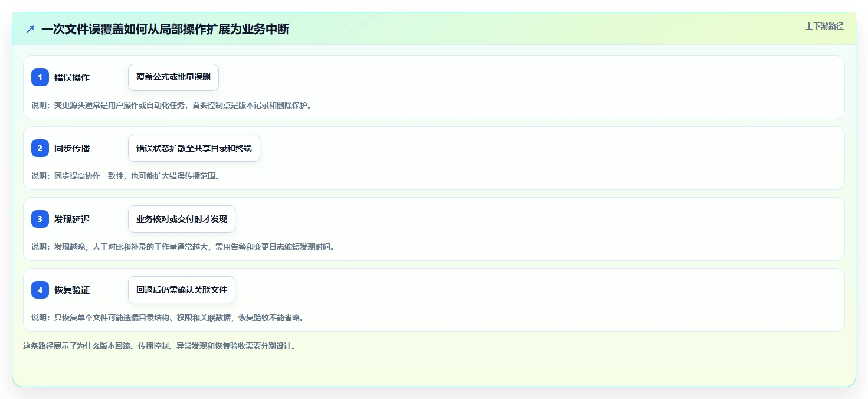Click the 恢复验证 step label
This screenshot has width=868, height=399.
(72, 290)
